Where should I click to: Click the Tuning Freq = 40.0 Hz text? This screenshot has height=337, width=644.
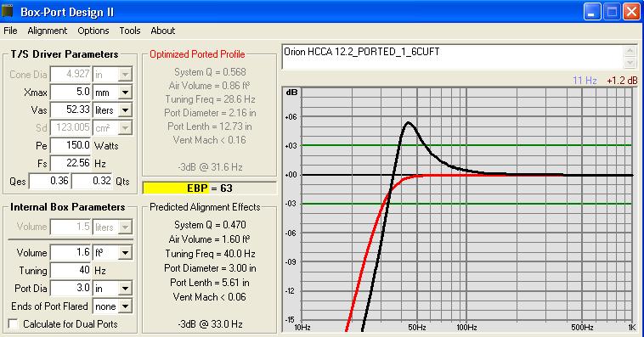(210, 254)
